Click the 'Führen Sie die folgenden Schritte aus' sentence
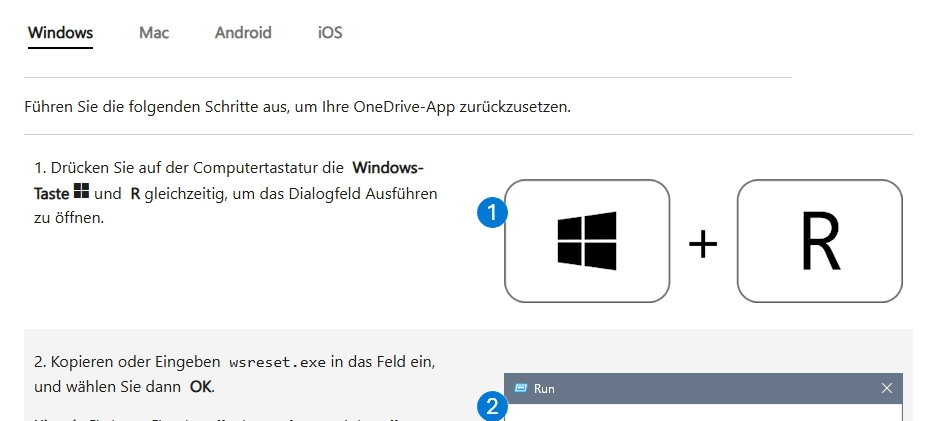Viewport: 930px width, 421px height. click(x=298, y=107)
